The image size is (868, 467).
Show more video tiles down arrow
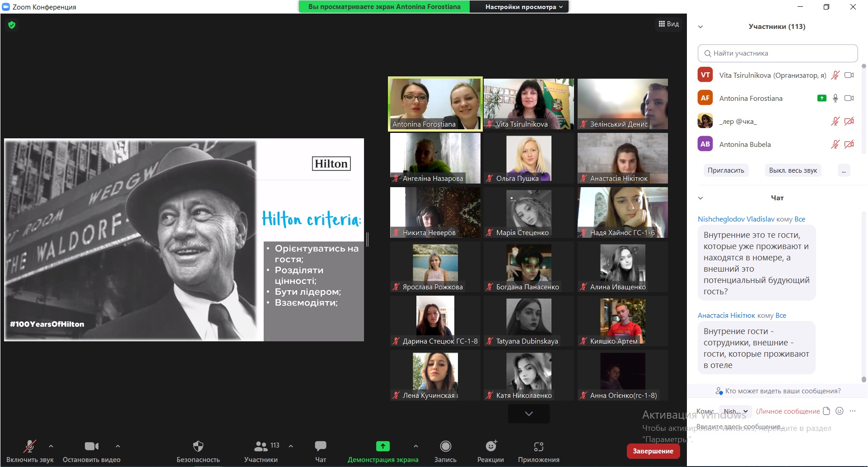529,414
